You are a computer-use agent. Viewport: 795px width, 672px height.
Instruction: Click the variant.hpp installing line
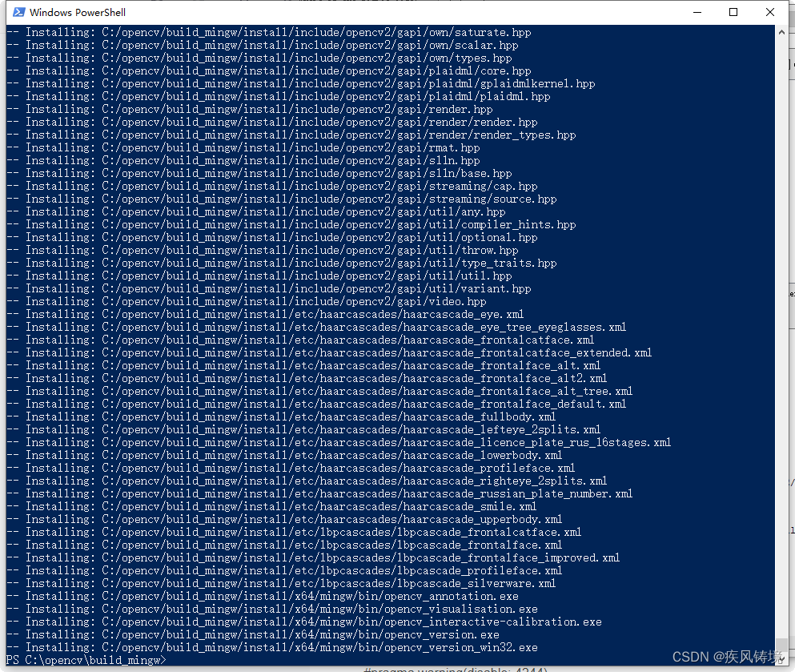pyautogui.click(x=269, y=288)
